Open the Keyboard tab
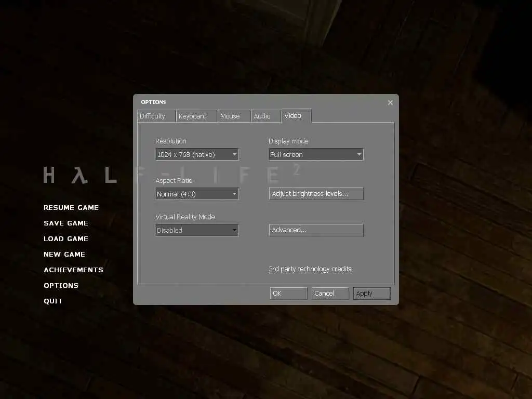 [197, 116]
